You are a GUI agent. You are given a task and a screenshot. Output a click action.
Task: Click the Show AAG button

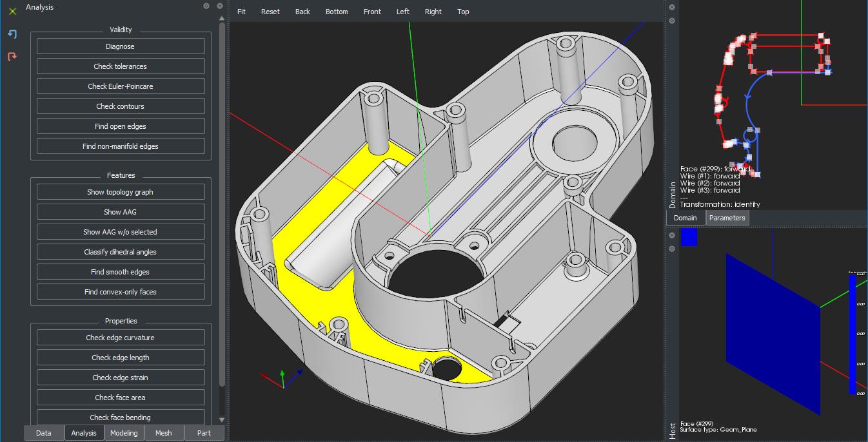121,212
